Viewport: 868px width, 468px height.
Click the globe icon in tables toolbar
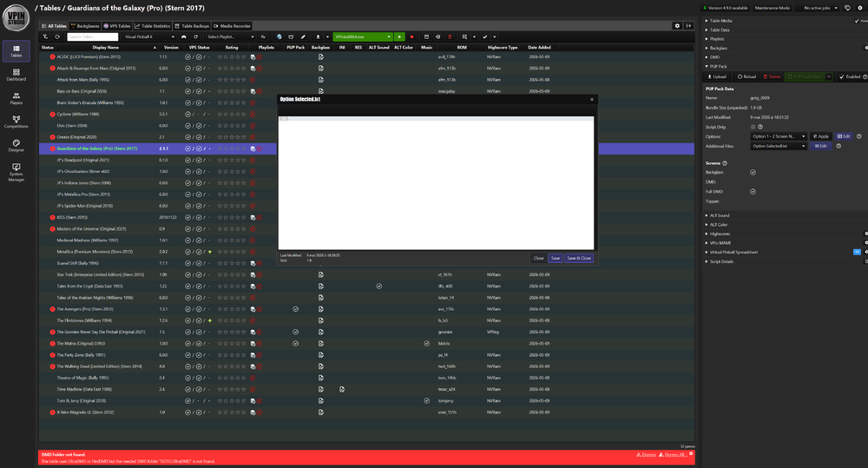(279, 36)
